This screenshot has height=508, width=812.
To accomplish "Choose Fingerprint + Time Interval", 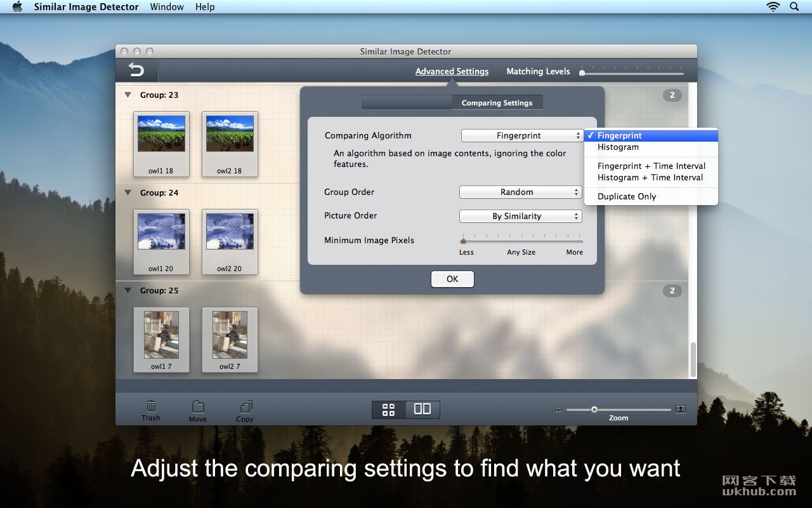I will coord(651,166).
